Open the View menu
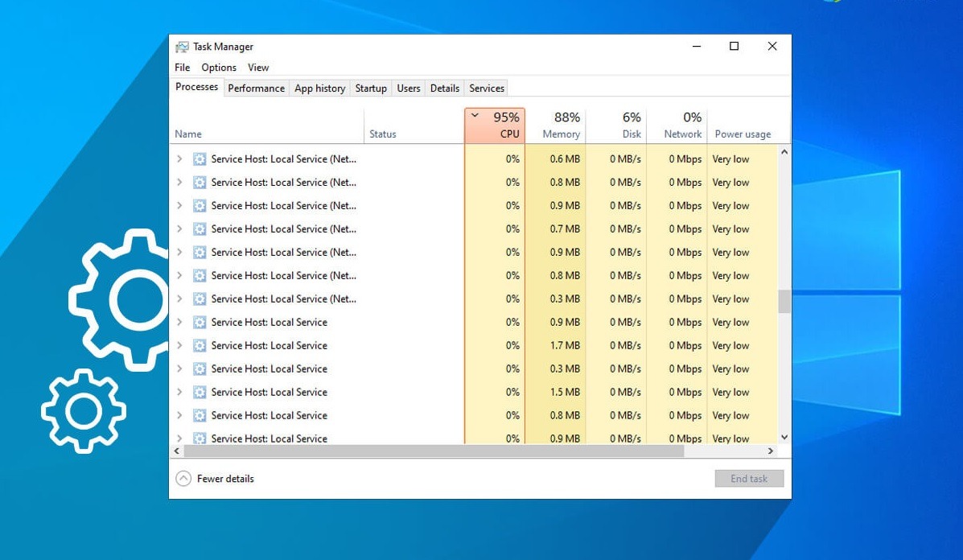This screenshot has width=963, height=560. coord(257,68)
